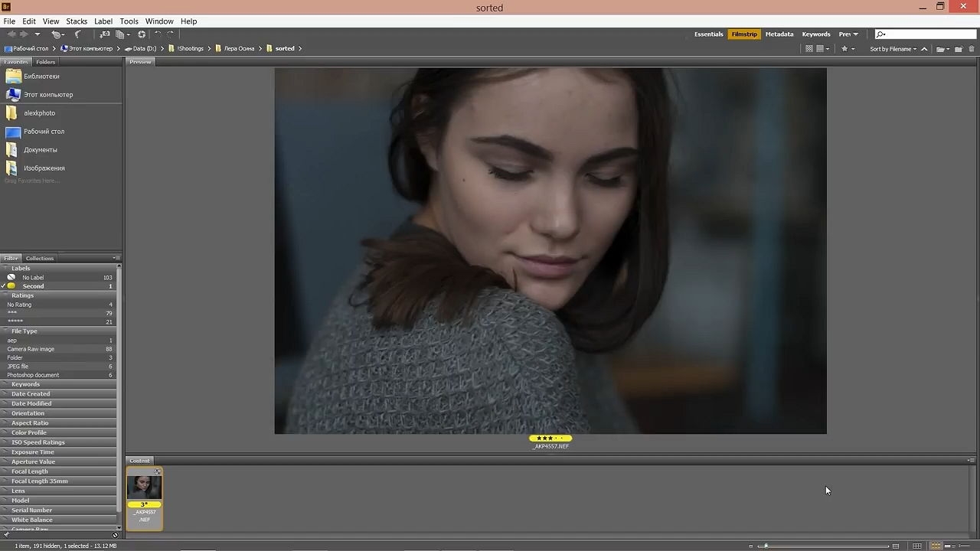Image resolution: width=980 pixels, height=551 pixels.
Task: Switch to the Folders tab
Action: (46, 62)
